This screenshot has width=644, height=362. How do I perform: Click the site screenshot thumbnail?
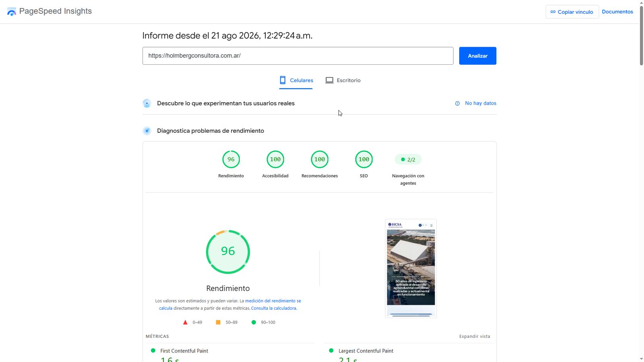coord(411,268)
